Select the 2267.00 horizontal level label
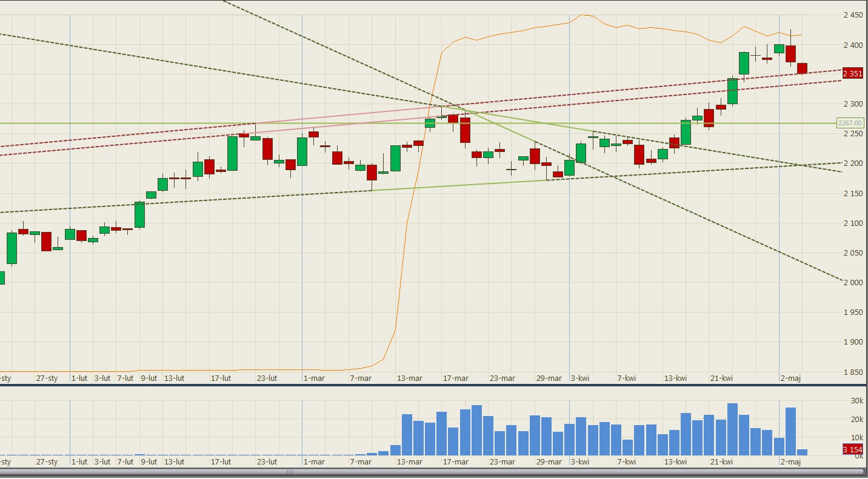This screenshot has width=868, height=479. [850, 123]
